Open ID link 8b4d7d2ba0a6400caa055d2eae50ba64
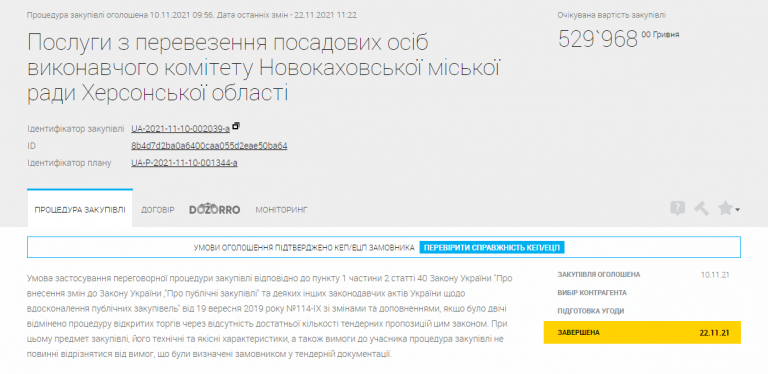Screen dimensions: 768x374 point(209,146)
